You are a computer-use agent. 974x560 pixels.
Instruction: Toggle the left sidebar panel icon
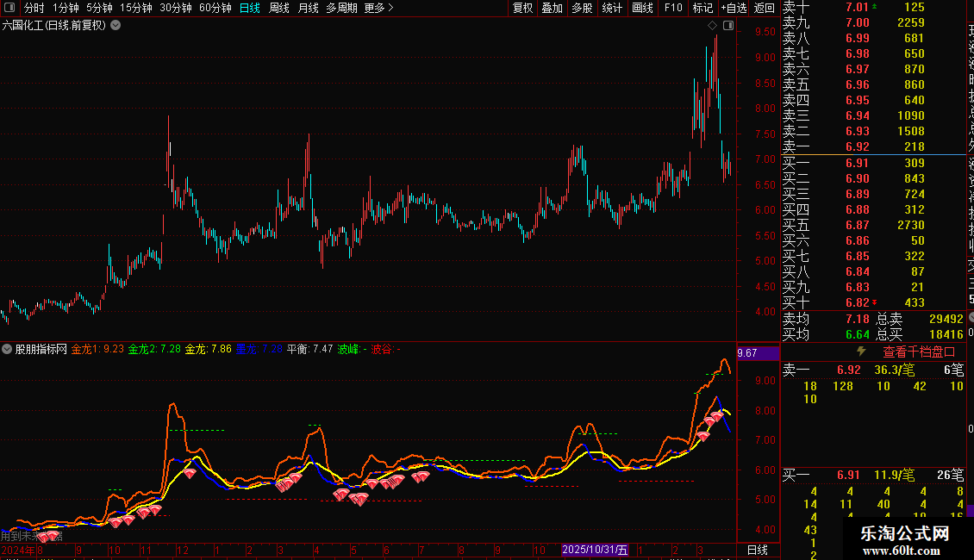click(x=9, y=8)
